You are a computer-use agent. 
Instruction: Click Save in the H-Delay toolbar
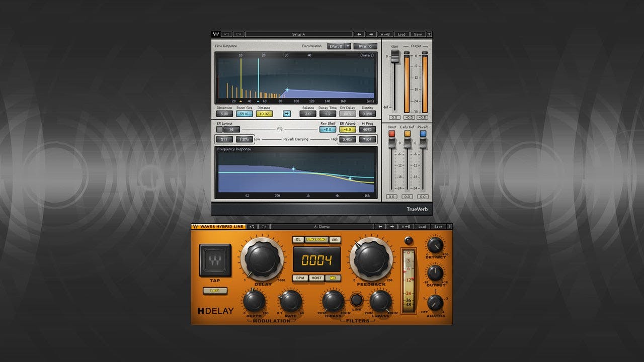point(438,226)
